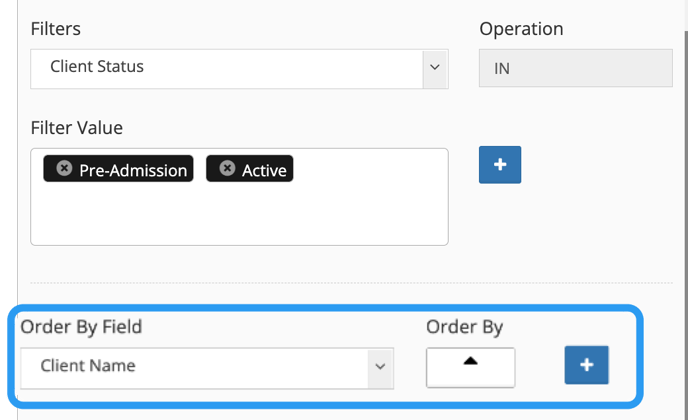688x420 pixels.
Task: Remove the Active filter tag
Action: [227, 169]
